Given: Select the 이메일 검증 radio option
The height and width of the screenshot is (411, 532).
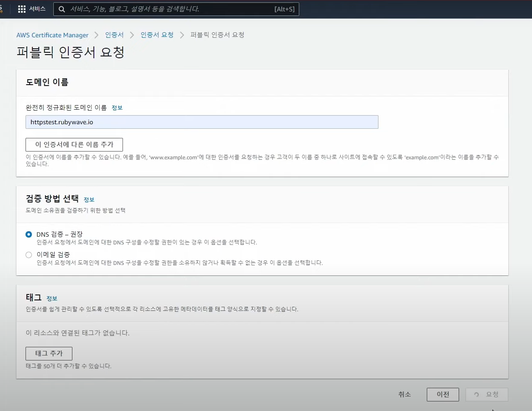Looking at the screenshot, I should (29, 255).
